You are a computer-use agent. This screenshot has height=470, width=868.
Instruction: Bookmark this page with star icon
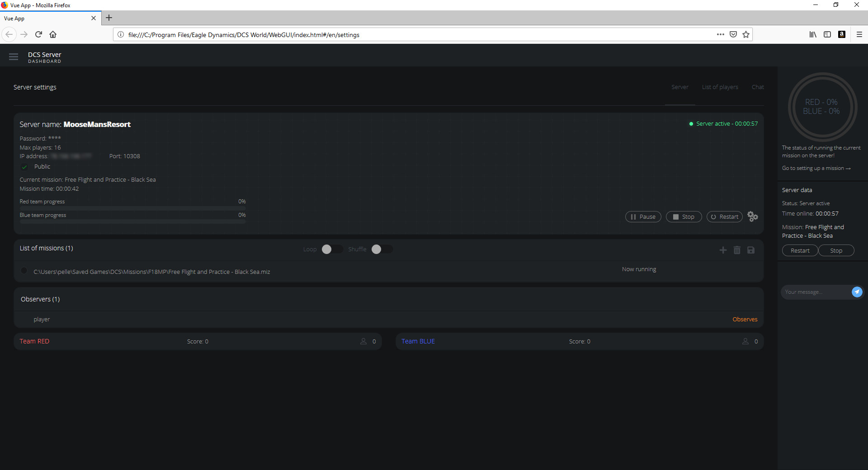click(746, 34)
